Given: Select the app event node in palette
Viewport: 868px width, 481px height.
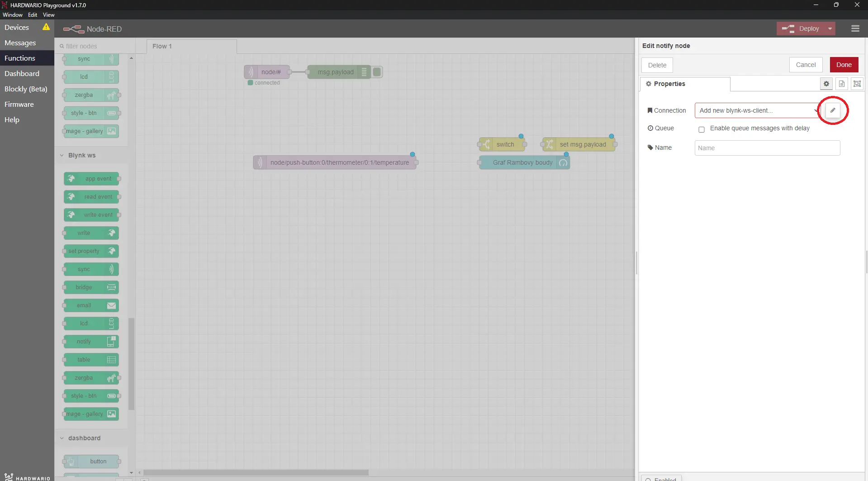Looking at the screenshot, I should coord(91,179).
